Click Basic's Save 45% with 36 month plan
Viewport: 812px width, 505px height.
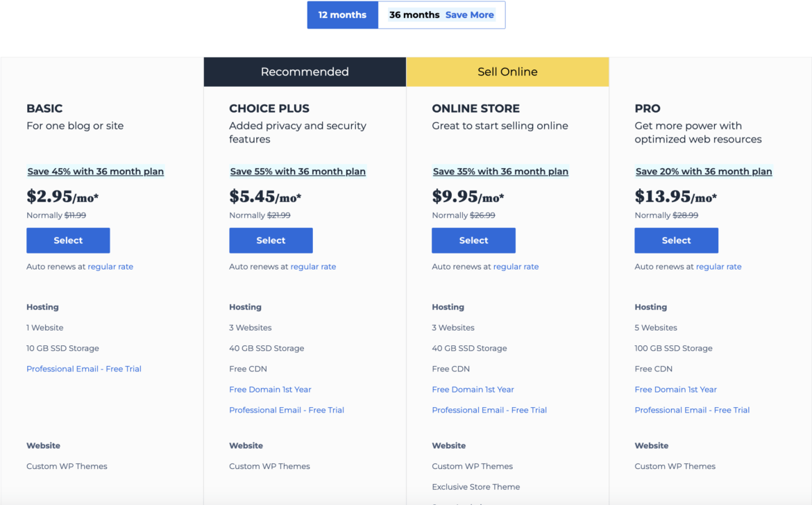coord(96,172)
